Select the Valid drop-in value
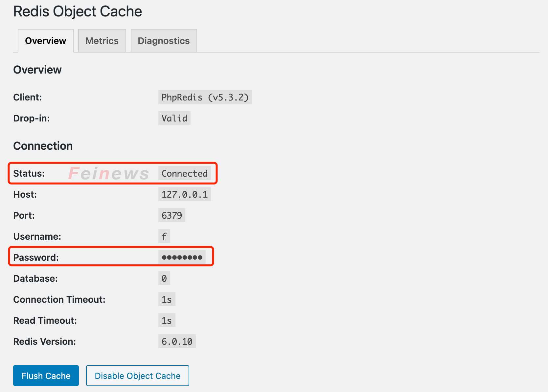 point(174,118)
